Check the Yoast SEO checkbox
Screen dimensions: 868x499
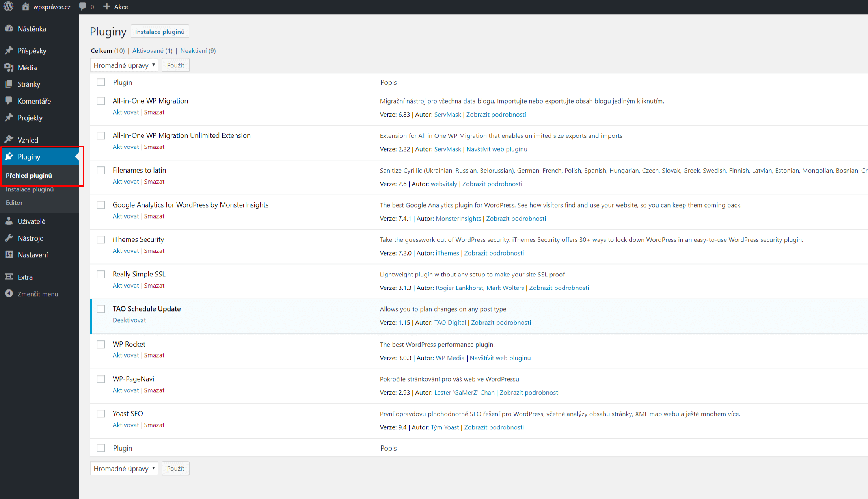click(101, 414)
